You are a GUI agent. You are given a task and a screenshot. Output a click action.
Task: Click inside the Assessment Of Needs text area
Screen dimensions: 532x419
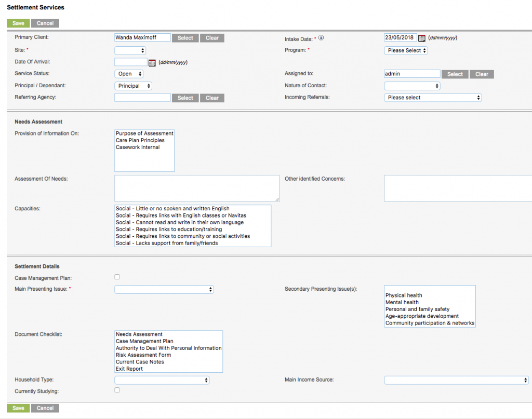196,188
